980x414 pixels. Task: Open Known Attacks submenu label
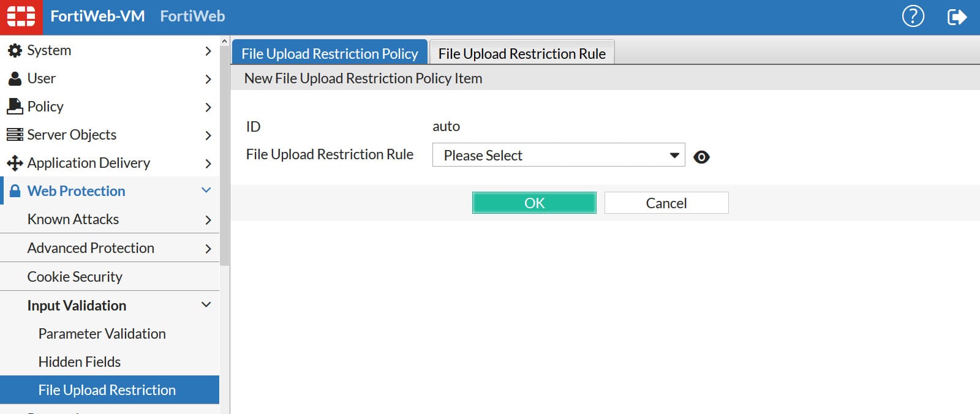(73, 219)
